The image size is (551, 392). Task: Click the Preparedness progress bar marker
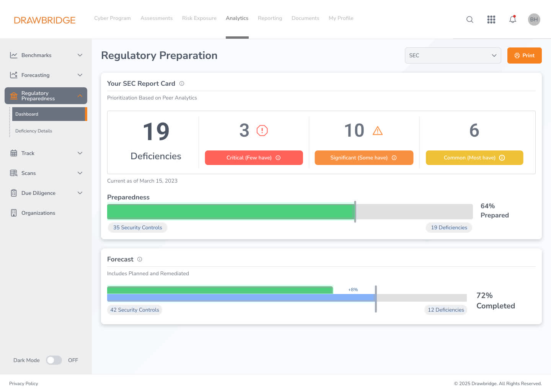pos(355,212)
